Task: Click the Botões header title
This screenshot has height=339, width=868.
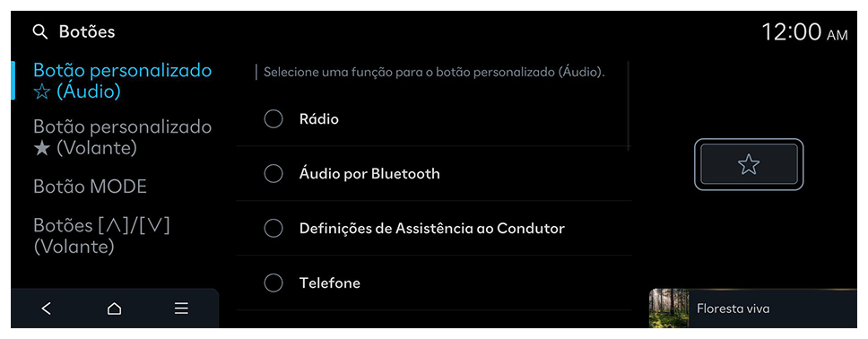Action: [87, 31]
